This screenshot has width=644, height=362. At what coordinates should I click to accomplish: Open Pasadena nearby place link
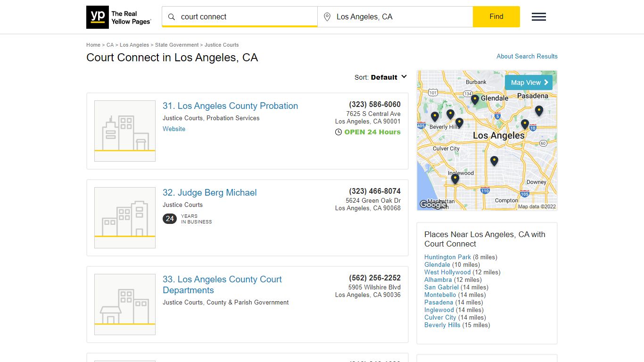click(x=438, y=302)
